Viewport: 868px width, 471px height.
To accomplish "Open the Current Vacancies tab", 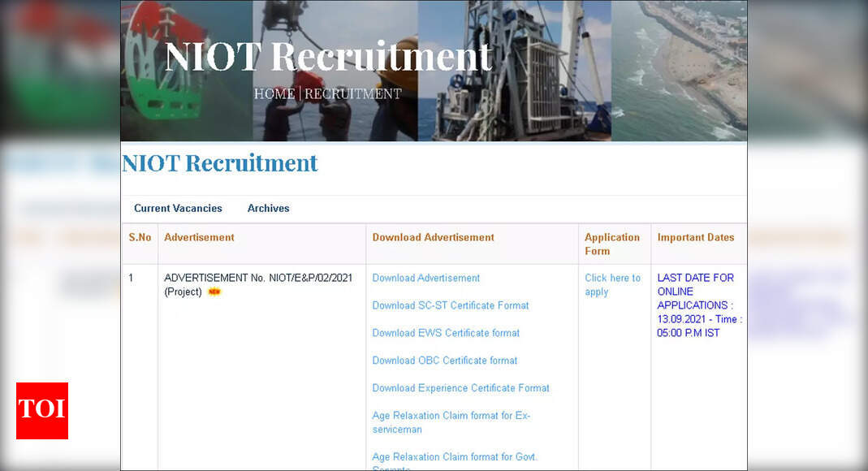I will click(178, 209).
